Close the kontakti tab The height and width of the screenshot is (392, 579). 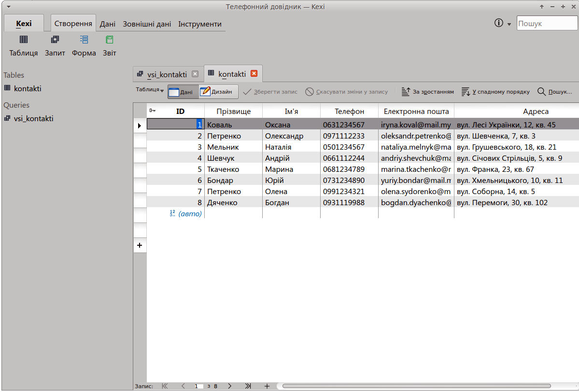tap(254, 74)
